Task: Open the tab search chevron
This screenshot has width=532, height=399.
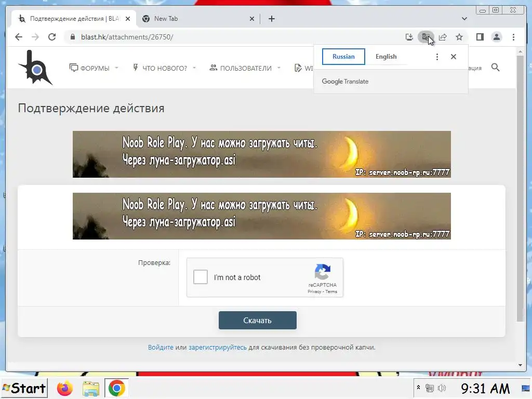Action: (x=464, y=19)
